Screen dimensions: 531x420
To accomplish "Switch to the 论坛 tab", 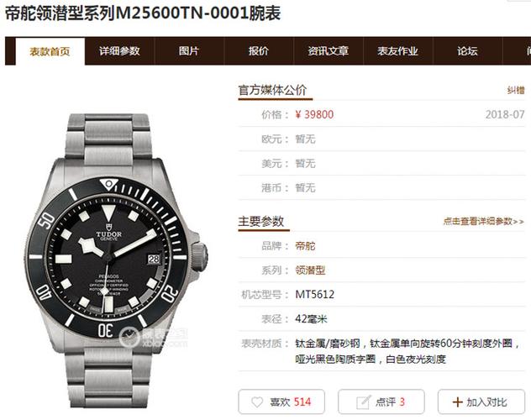I will pos(467,50).
